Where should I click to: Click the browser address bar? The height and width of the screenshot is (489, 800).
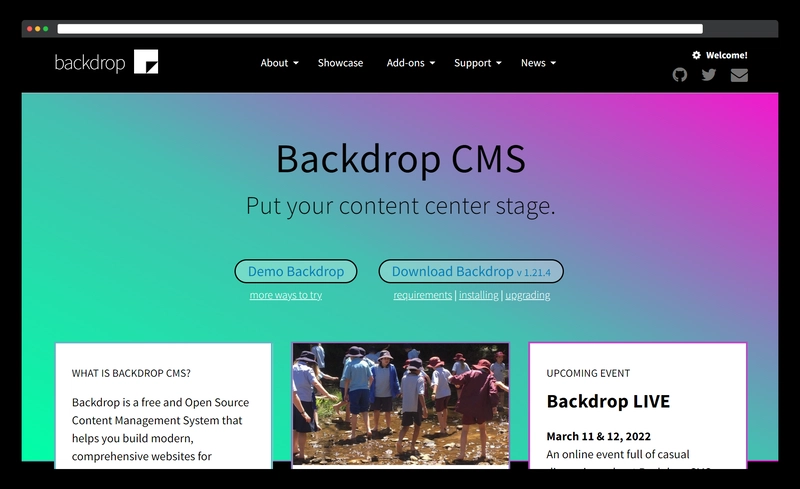coord(380,29)
